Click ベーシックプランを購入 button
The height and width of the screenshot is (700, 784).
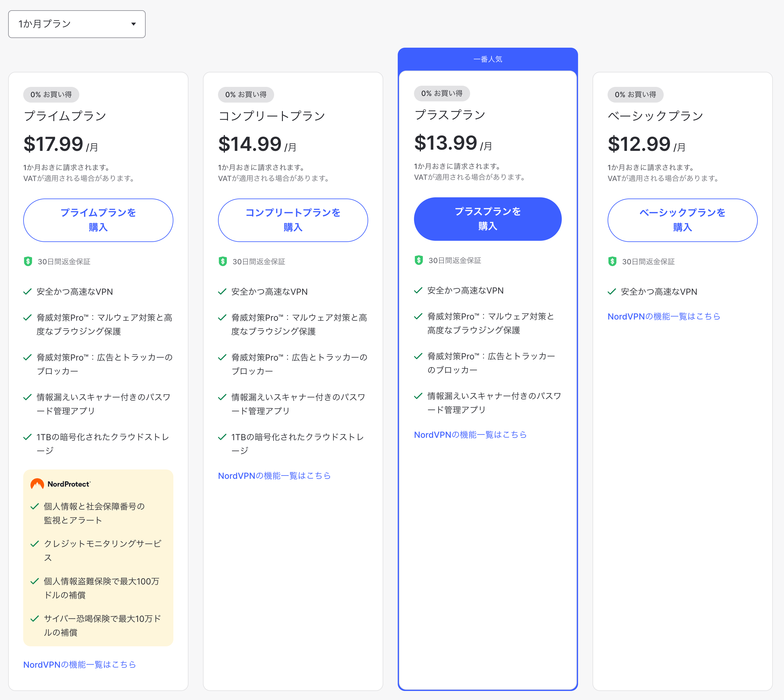(682, 220)
